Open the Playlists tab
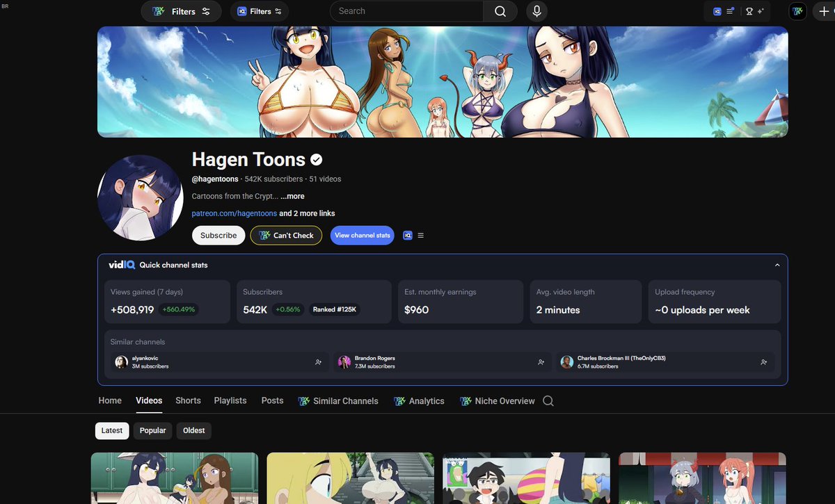835x504 pixels. pyautogui.click(x=230, y=400)
